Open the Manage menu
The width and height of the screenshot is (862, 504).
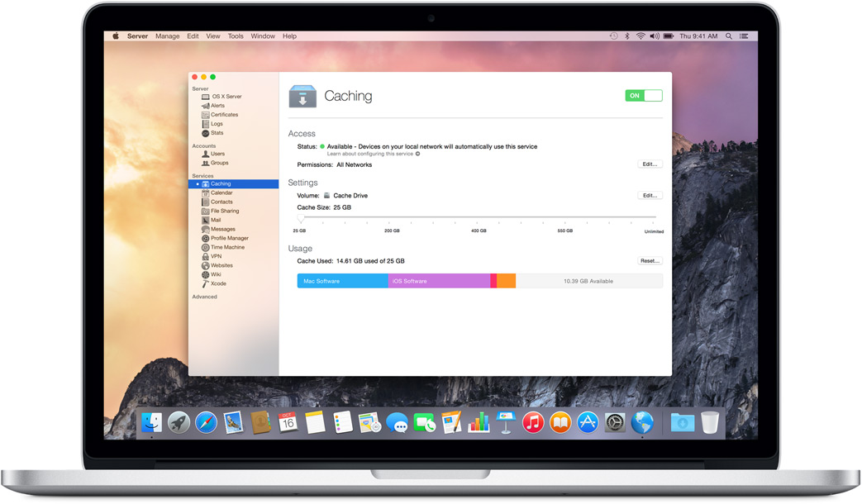tap(167, 36)
